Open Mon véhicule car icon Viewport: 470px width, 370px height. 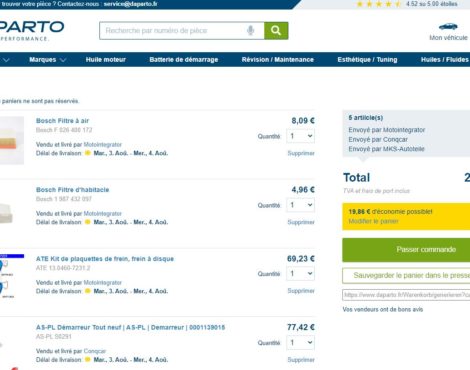click(448, 26)
